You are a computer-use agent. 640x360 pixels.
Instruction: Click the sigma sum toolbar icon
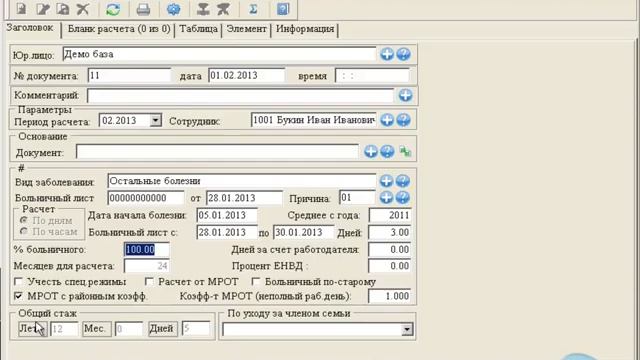253,9
